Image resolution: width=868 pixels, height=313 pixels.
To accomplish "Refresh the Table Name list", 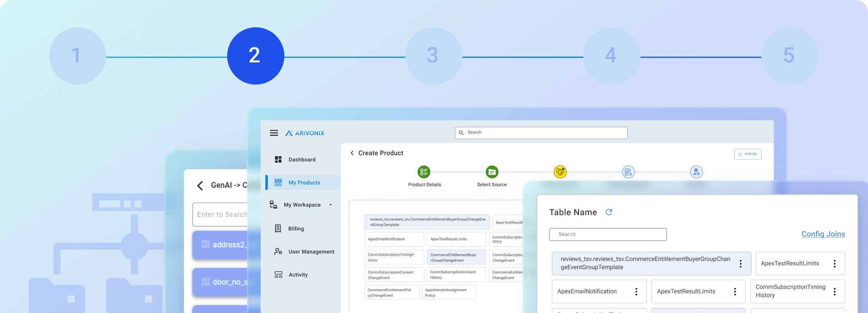I will pyautogui.click(x=609, y=212).
